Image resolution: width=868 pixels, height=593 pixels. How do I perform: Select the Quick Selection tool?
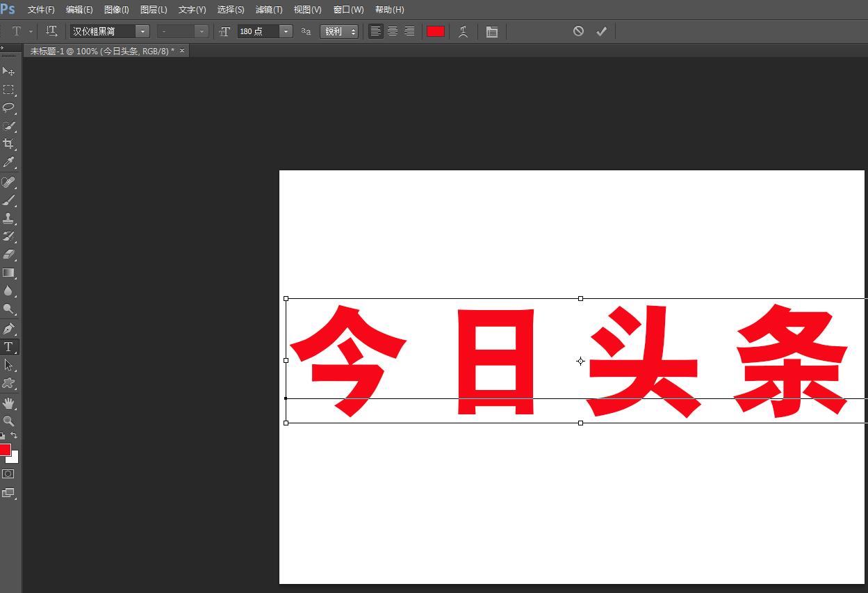(8, 126)
